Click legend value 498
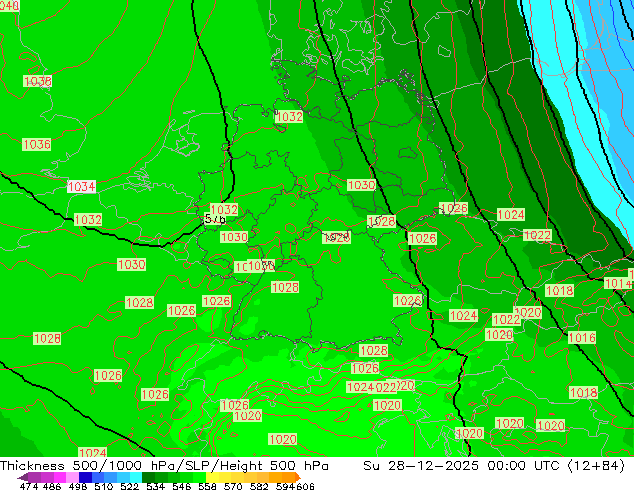Screen dimensions: 634x490 point(78,486)
